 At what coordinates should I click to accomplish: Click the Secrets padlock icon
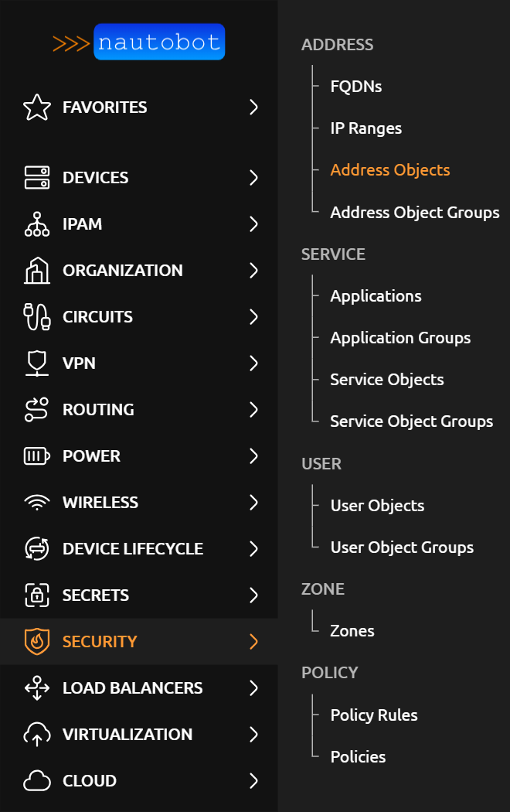(x=36, y=595)
